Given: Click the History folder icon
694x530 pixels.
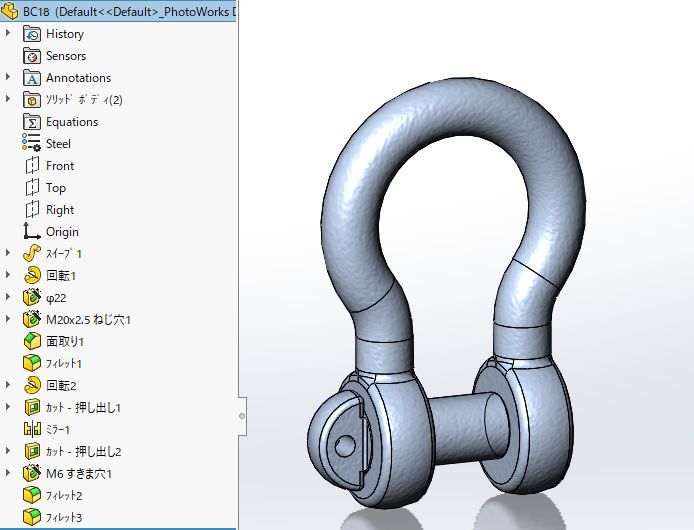Looking at the screenshot, I should pos(32,34).
